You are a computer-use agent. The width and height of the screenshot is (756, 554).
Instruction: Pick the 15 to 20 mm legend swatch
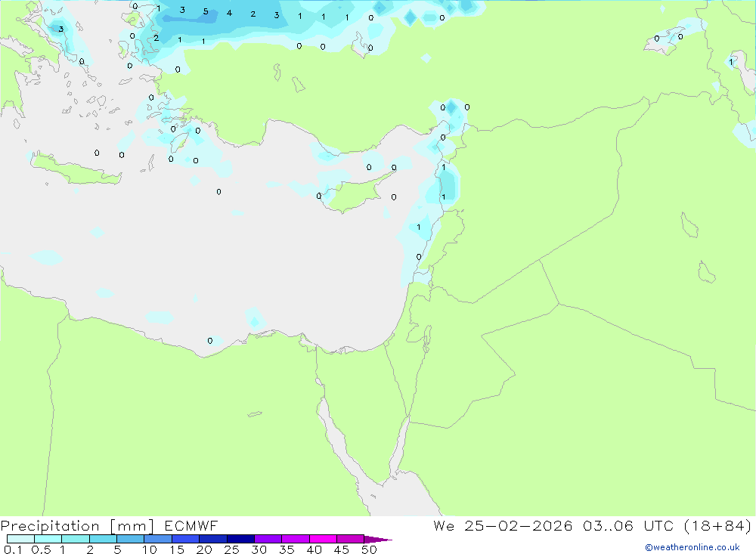tap(186, 539)
